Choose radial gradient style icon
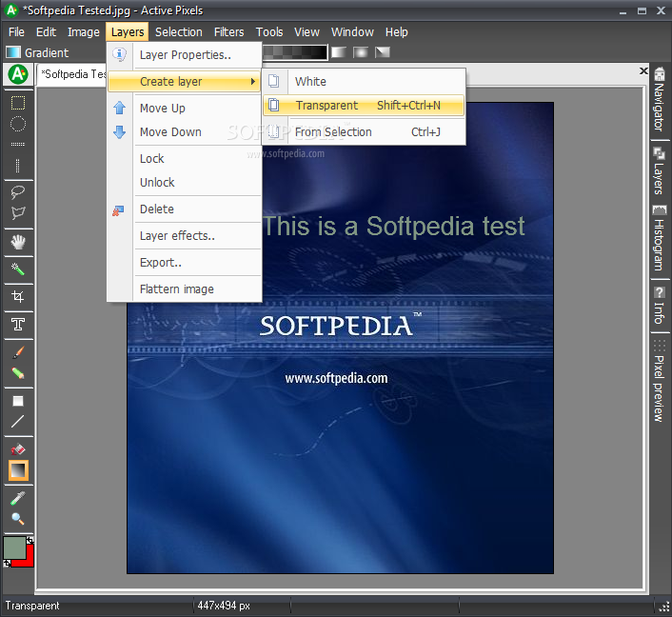The height and width of the screenshot is (617, 672). click(361, 52)
